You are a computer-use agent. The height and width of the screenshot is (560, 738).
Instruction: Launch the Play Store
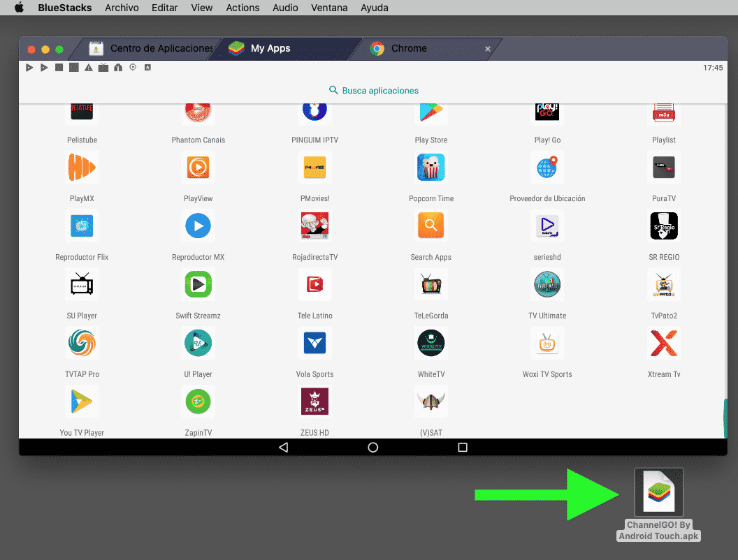[430, 110]
